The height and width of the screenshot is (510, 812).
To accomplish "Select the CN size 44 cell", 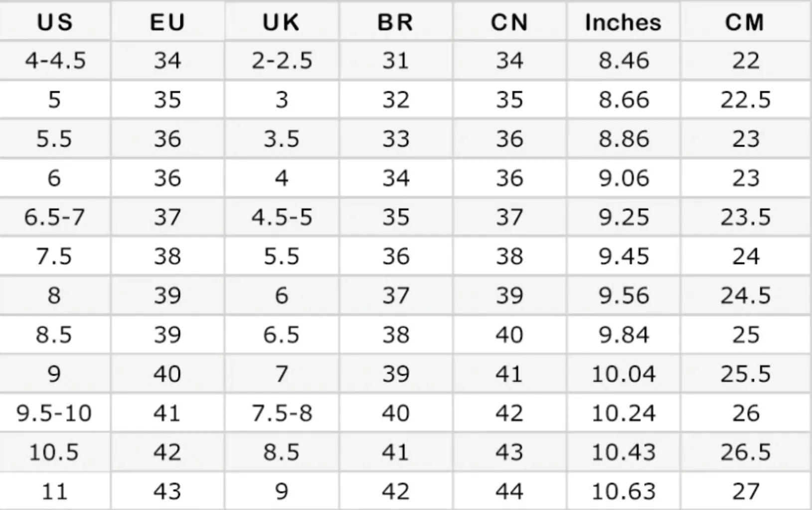I will 509,492.
